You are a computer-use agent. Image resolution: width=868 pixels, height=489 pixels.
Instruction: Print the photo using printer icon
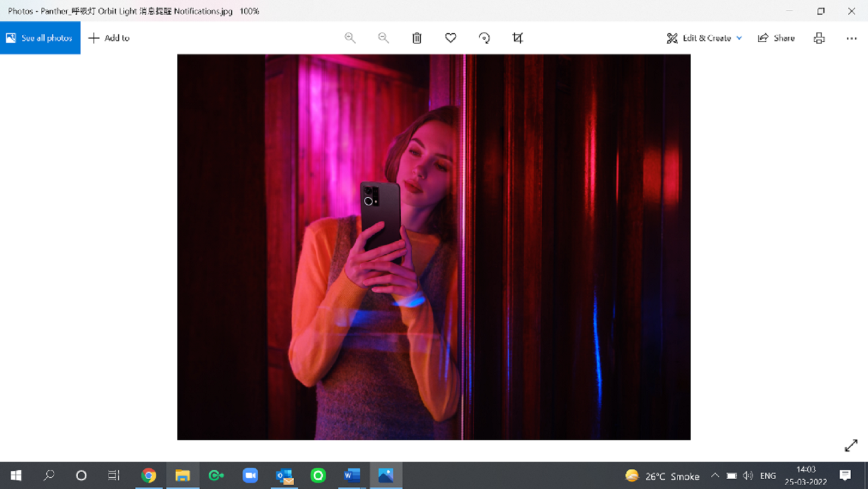click(819, 38)
